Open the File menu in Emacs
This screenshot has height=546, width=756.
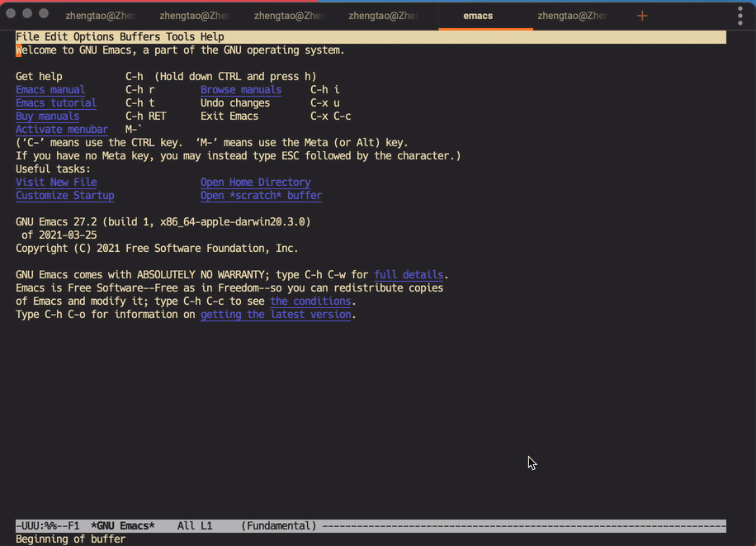(27, 37)
